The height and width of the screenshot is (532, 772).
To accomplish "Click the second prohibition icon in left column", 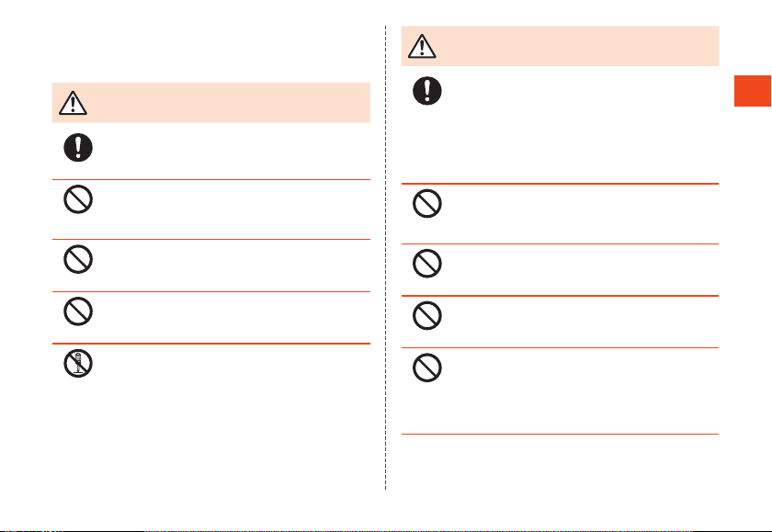I will [78, 259].
